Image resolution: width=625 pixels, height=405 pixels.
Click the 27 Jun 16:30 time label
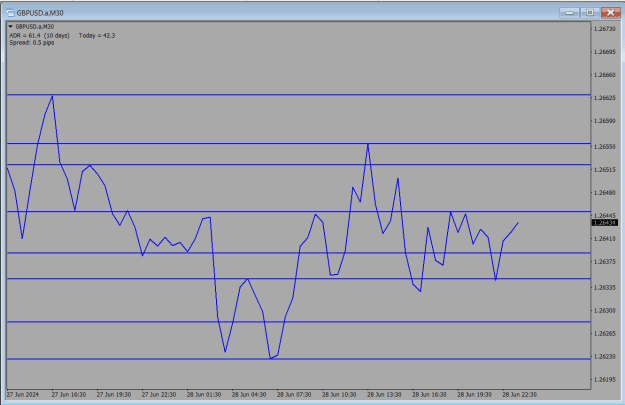(x=69, y=395)
